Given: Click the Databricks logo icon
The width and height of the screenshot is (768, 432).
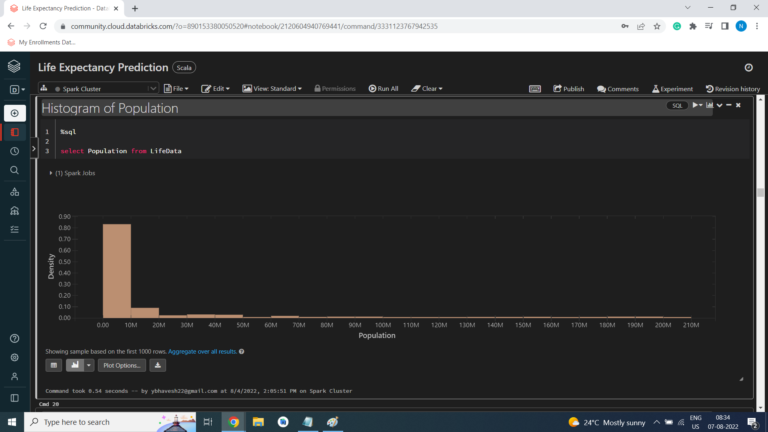Looking at the screenshot, I should pyautogui.click(x=14, y=67).
